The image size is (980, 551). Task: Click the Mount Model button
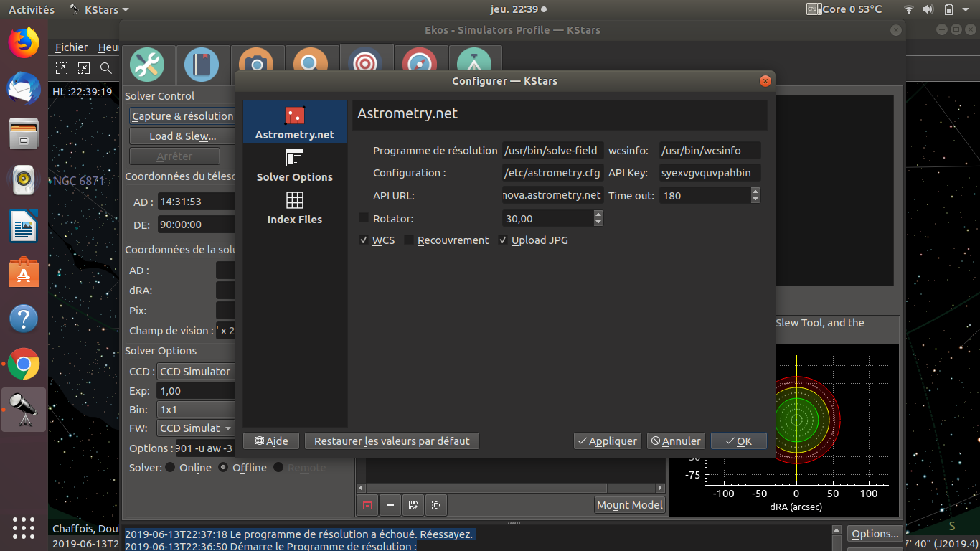point(630,505)
